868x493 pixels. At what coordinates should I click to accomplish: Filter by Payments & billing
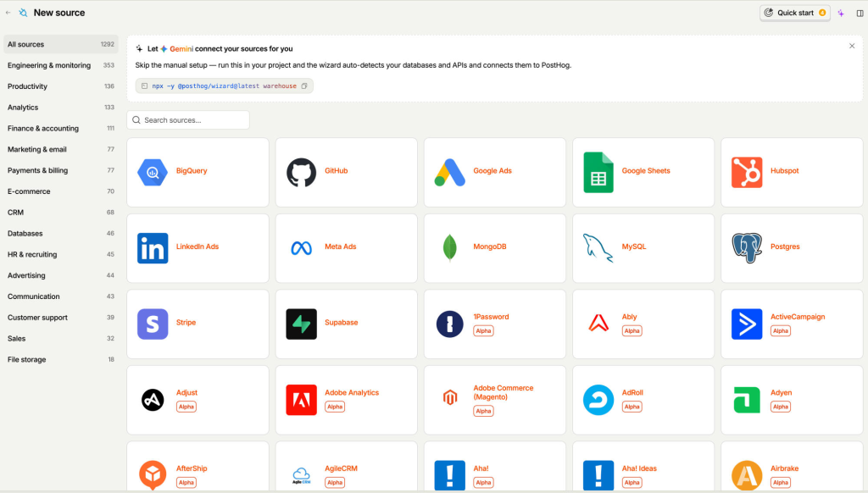coord(61,170)
